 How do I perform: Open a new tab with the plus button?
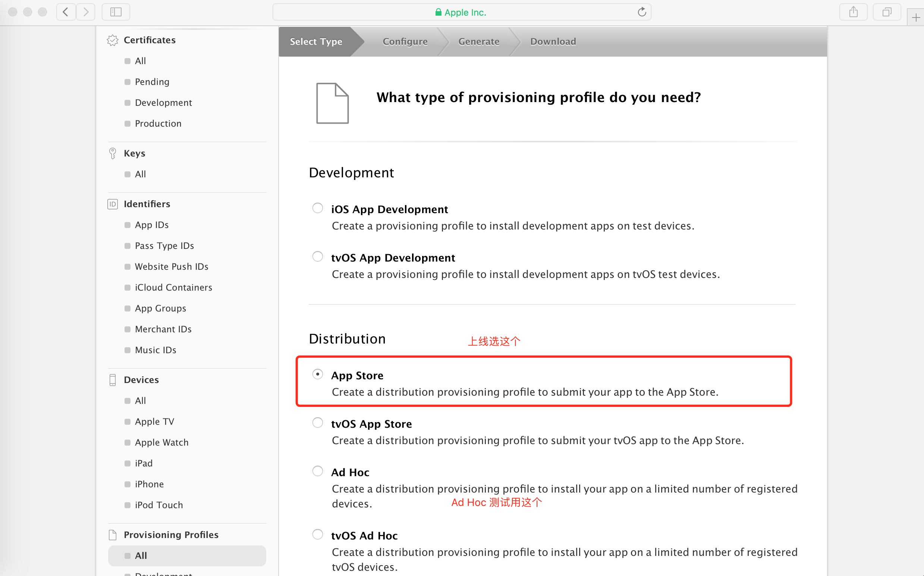point(916,18)
